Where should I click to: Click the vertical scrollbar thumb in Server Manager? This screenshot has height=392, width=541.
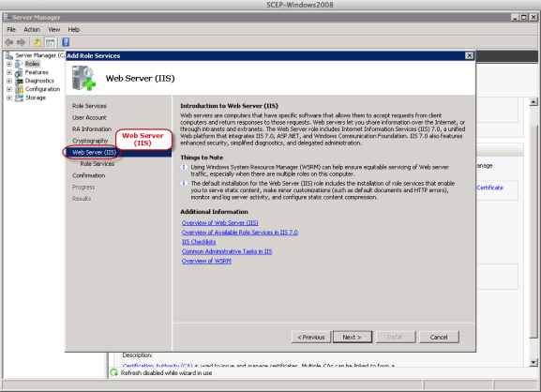tap(533, 232)
